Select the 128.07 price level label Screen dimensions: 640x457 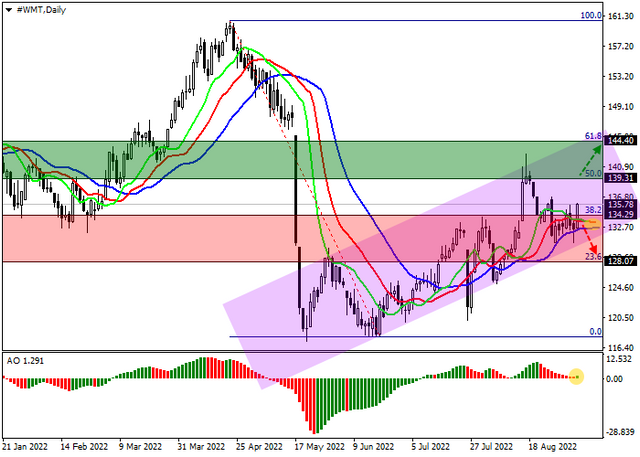point(620,261)
